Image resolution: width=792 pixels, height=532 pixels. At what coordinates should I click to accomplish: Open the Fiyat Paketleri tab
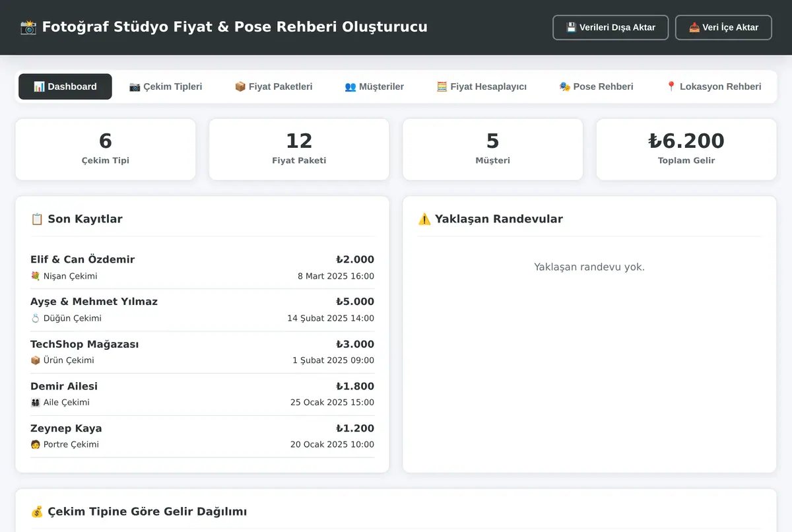coord(274,86)
